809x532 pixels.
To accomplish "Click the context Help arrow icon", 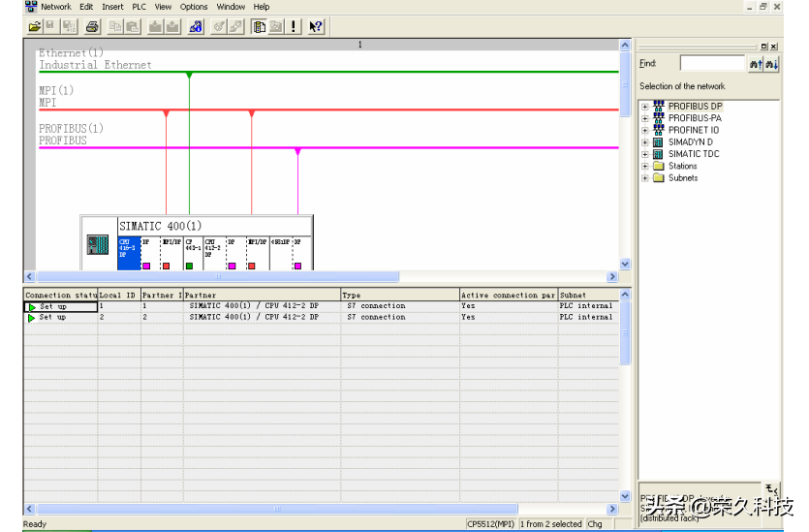I will (x=316, y=27).
